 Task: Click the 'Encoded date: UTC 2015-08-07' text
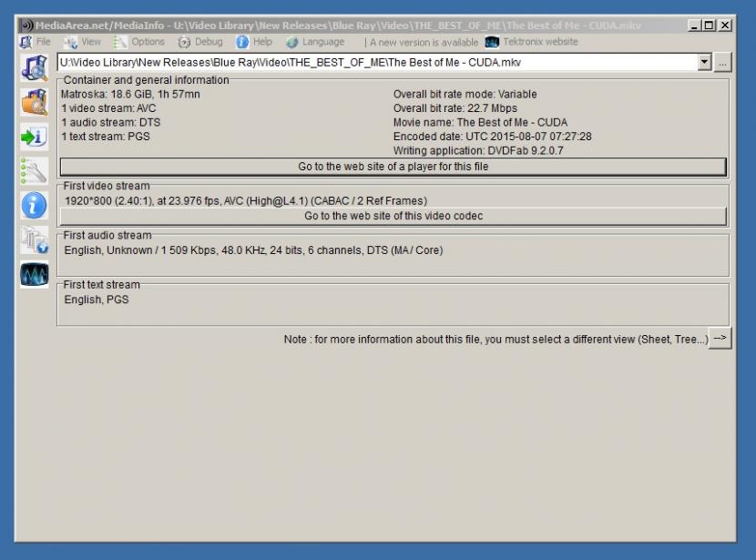click(492, 137)
